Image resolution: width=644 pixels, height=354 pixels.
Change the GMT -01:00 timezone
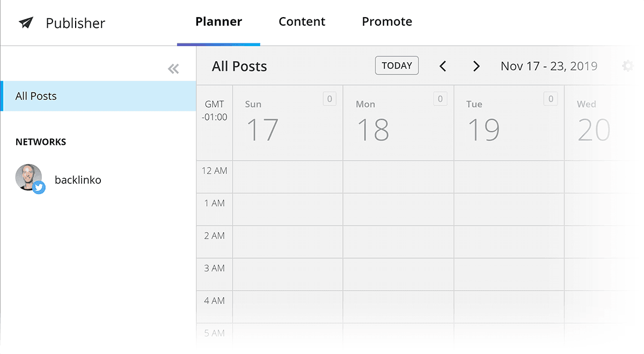click(215, 110)
